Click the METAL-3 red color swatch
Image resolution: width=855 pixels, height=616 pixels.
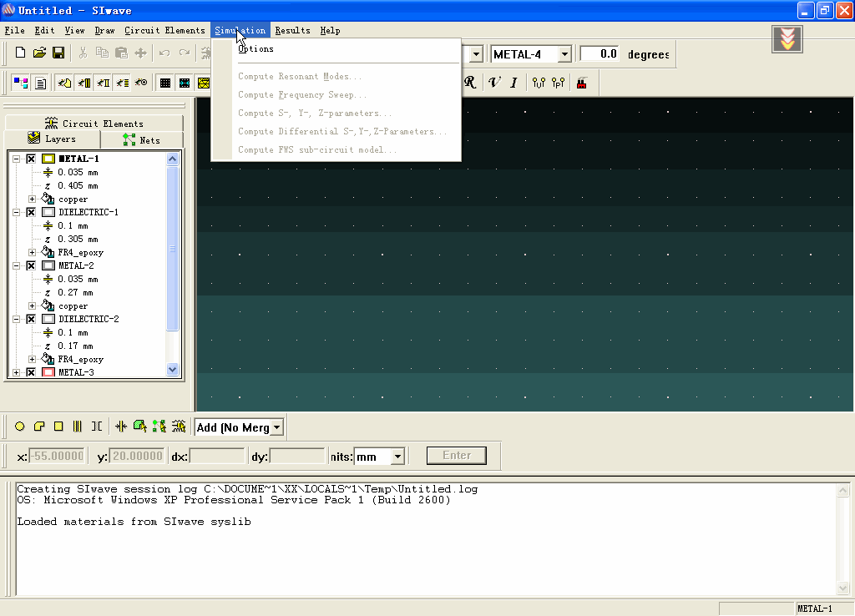point(48,372)
